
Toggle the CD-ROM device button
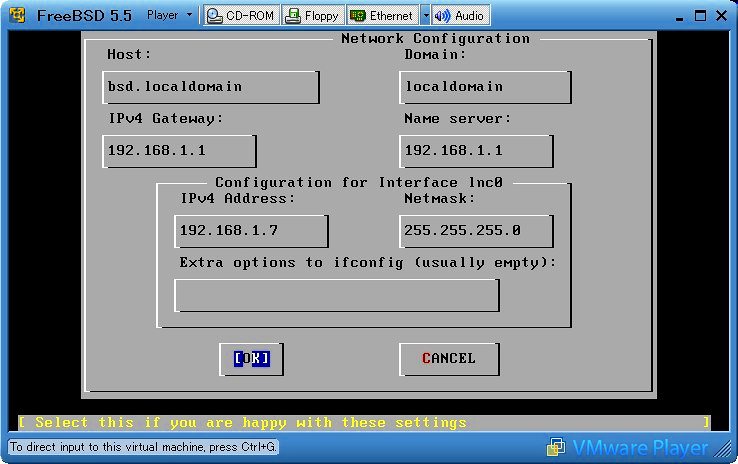pyautogui.click(x=241, y=15)
